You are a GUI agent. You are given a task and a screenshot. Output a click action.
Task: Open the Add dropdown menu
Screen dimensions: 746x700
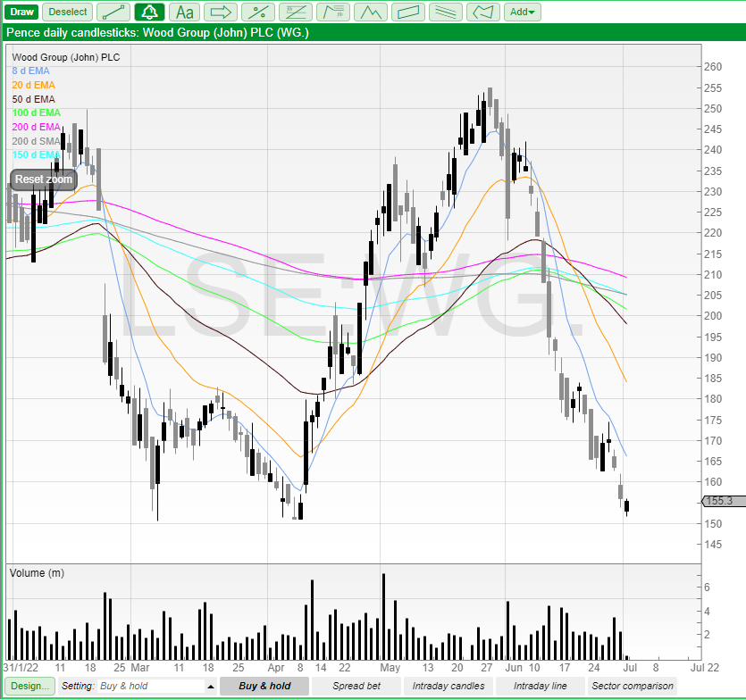[523, 12]
